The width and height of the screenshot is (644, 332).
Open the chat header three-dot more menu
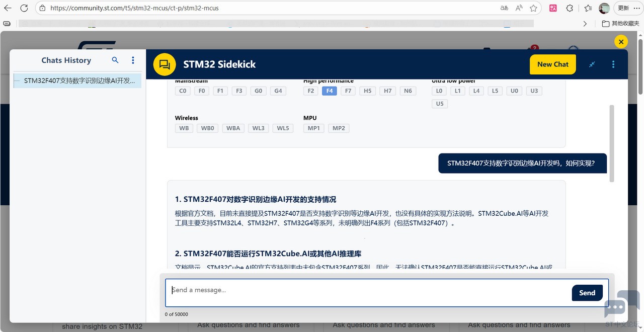613,64
